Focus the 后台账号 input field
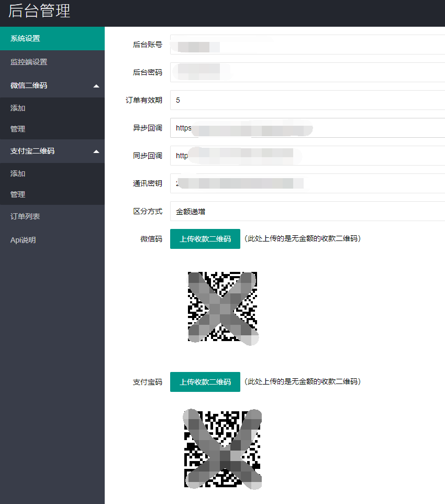 click(307, 45)
